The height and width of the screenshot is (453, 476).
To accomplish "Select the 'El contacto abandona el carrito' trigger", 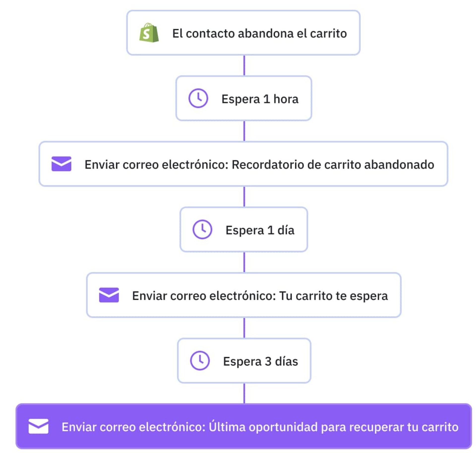I will pos(259,33).
